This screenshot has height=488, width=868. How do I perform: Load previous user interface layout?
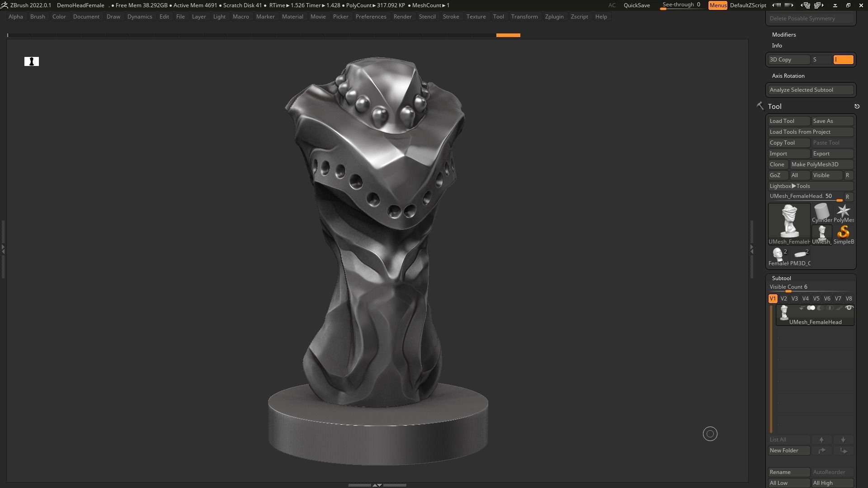click(x=806, y=5)
